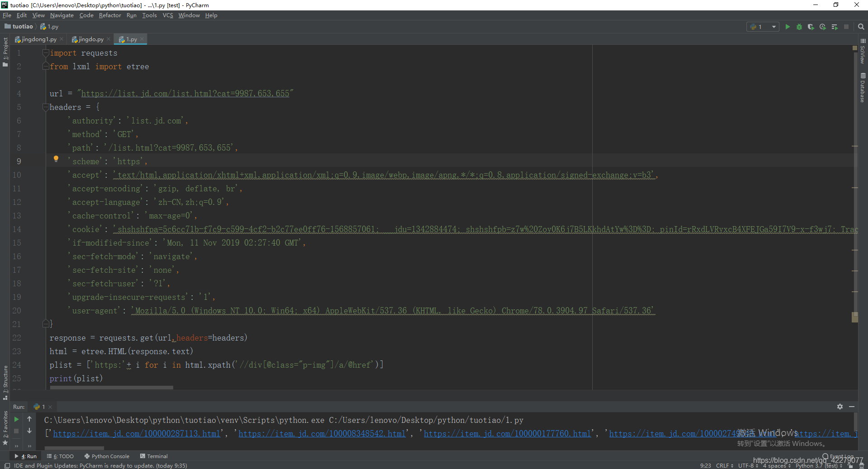Toggle the Terminal tool window
Viewport: 868px width, 469px height.
point(154,456)
